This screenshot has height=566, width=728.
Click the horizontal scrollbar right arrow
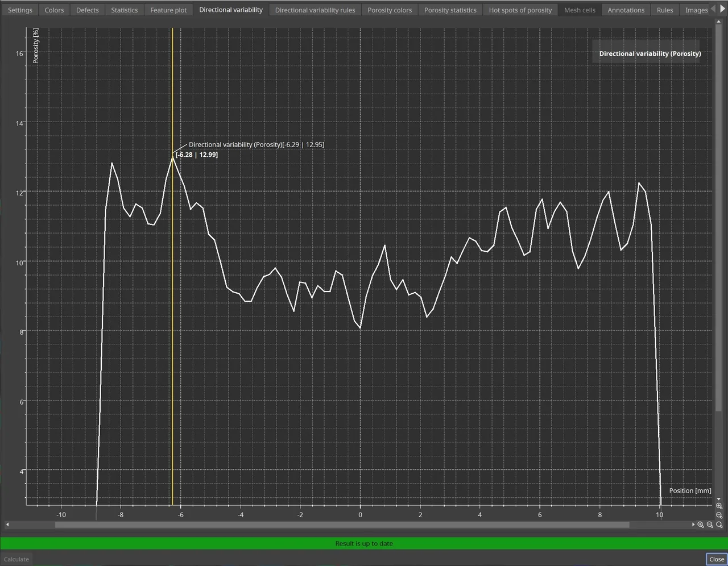pyautogui.click(x=693, y=525)
